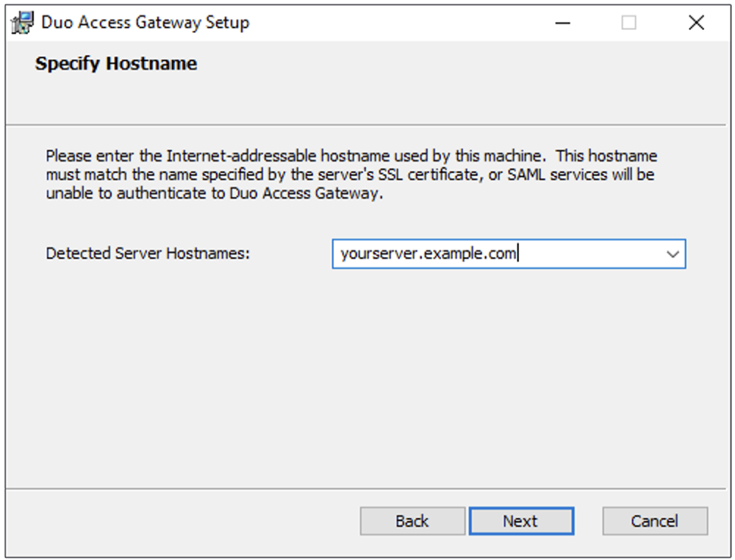Click the Duo Access Gateway installer icon

23,23
